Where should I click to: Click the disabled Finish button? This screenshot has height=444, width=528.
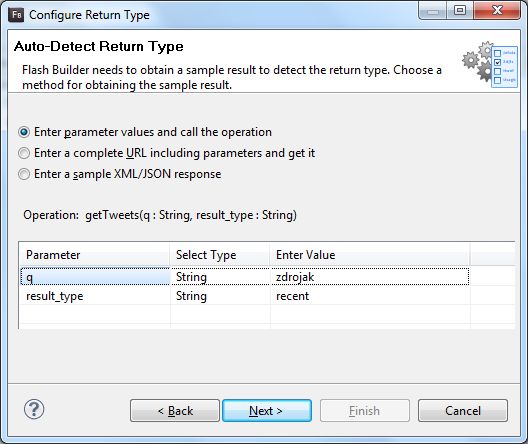coord(365,411)
